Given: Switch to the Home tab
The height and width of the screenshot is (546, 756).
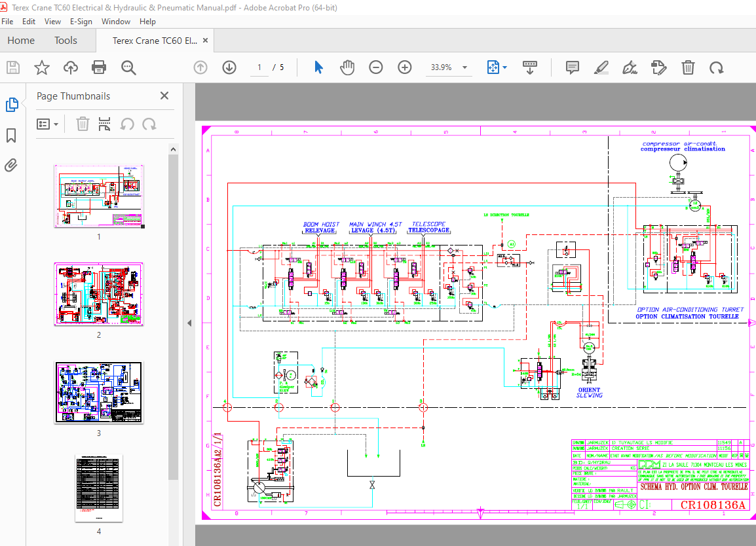Looking at the screenshot, I should tap(21, 41).
